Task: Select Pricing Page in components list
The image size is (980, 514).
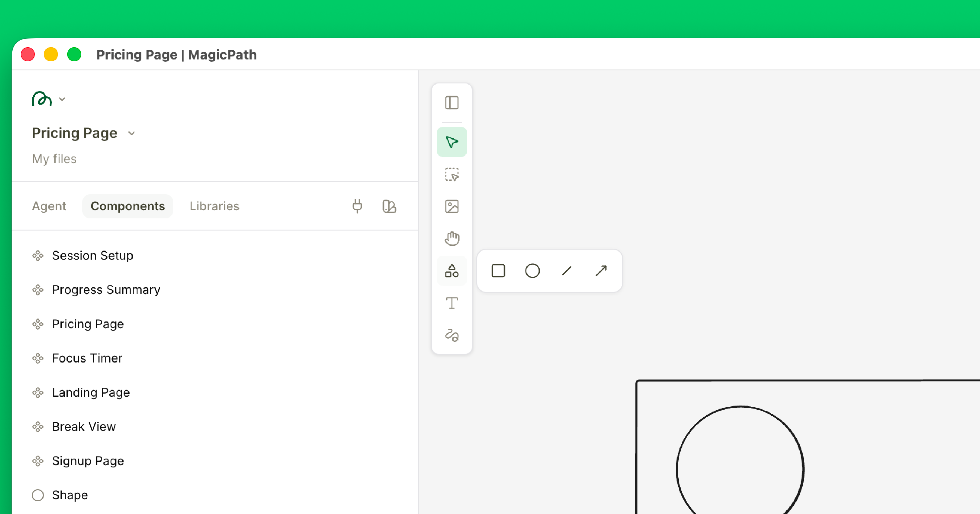Action: pyautogui.click(x=215, y=324)
